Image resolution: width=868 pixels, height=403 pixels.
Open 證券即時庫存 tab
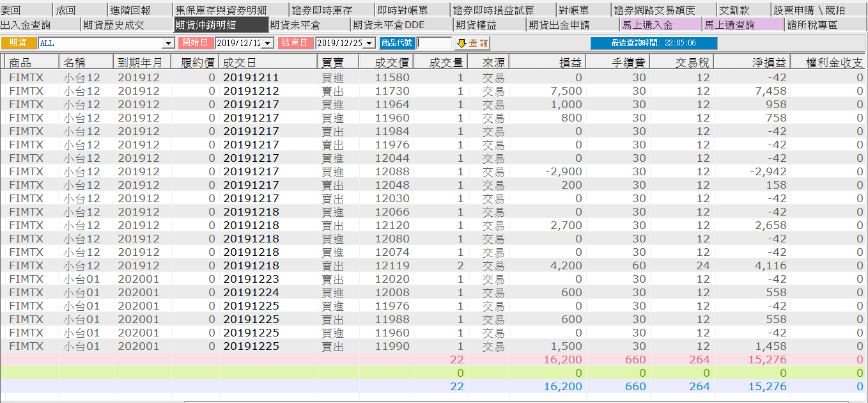click(331, 10)
